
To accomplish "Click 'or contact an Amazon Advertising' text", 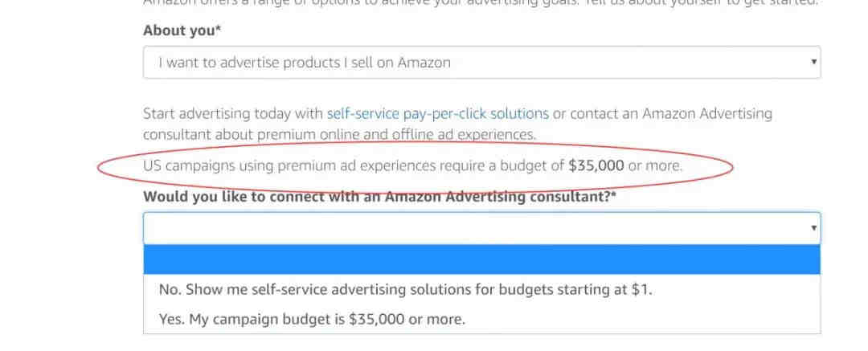I will point(662,114).
